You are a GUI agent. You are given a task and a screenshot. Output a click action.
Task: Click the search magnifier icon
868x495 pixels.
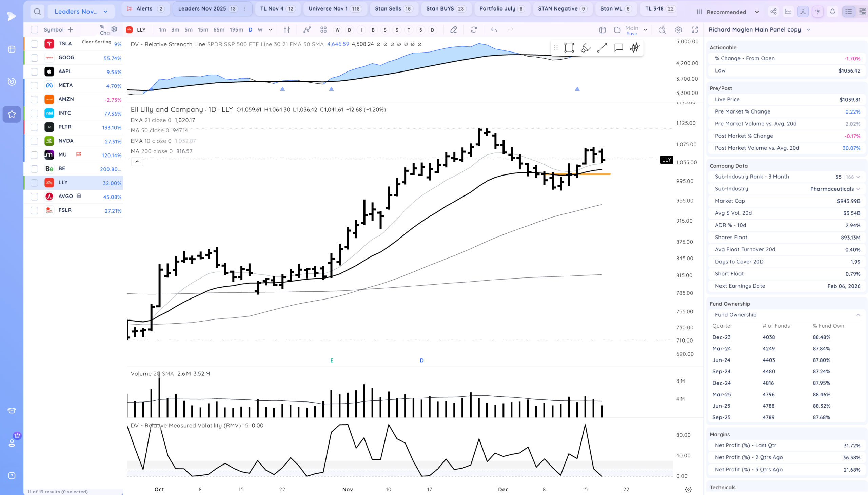37,12
